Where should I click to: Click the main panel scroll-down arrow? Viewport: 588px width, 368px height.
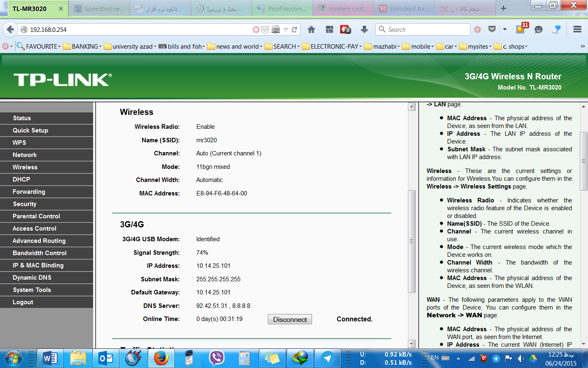click(x=412, y=344)
